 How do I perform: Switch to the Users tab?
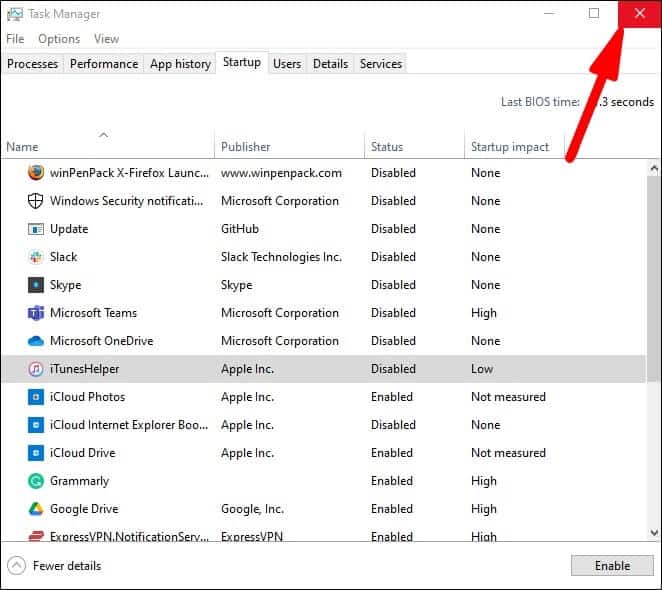[x=287, y=64]
